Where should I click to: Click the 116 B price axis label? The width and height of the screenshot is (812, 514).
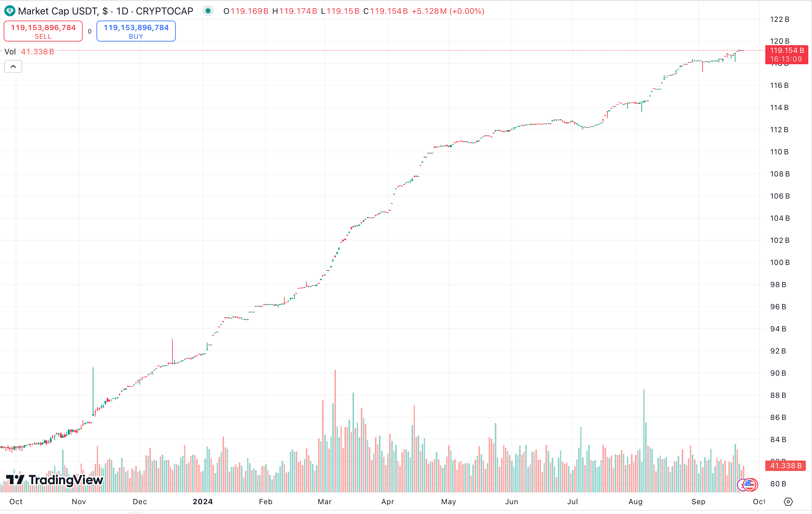tap(779, 85)
